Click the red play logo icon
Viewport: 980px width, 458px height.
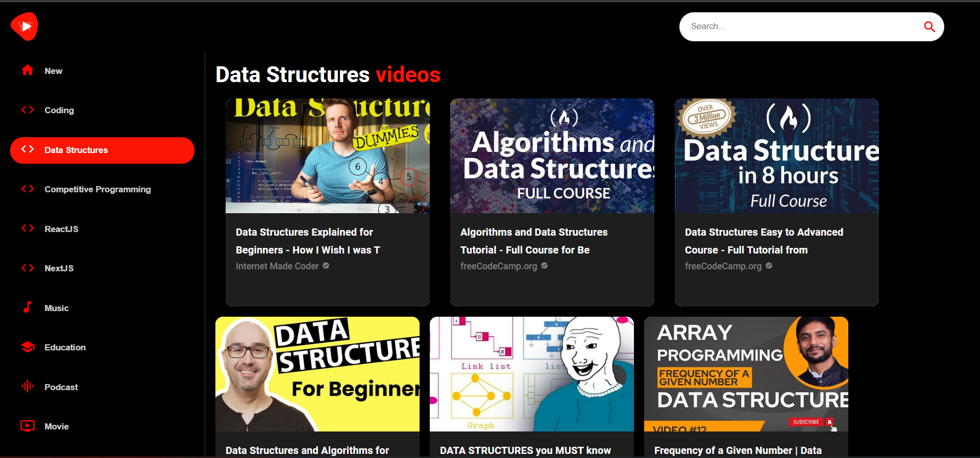point(24,26)
